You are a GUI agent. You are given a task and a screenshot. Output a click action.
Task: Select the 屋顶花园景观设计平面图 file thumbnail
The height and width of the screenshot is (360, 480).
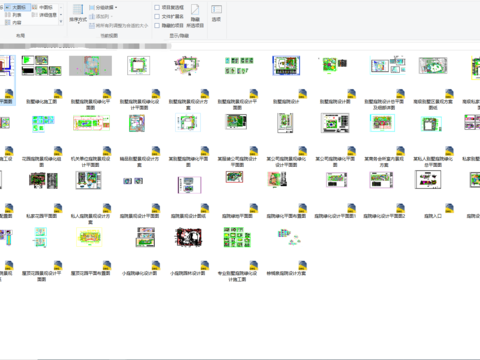point(41,237)
